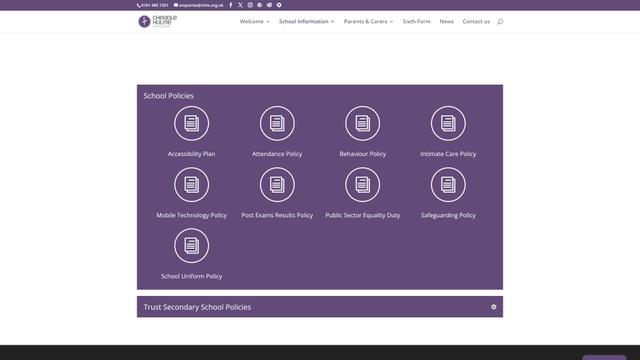Click the Behaviour Policy text link
Image resolution: width=640 pixels, height=360 pixels.
click(x=362, y=154)
